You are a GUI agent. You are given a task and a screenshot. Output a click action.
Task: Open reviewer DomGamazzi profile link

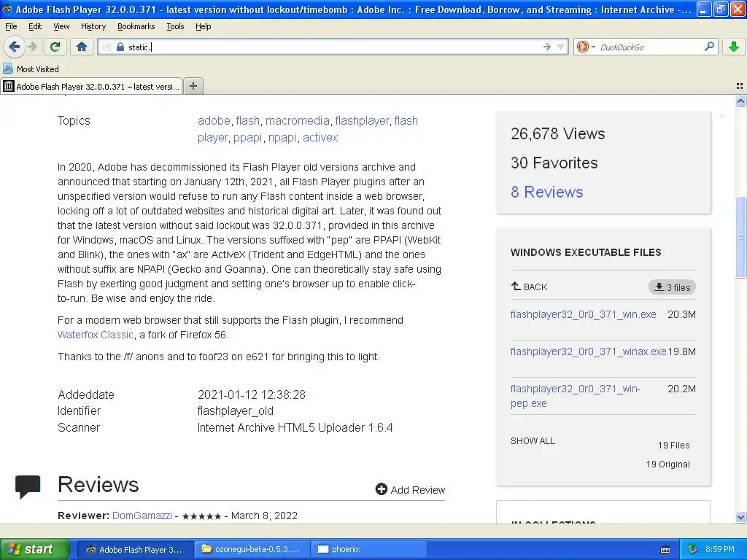[142, 516]
